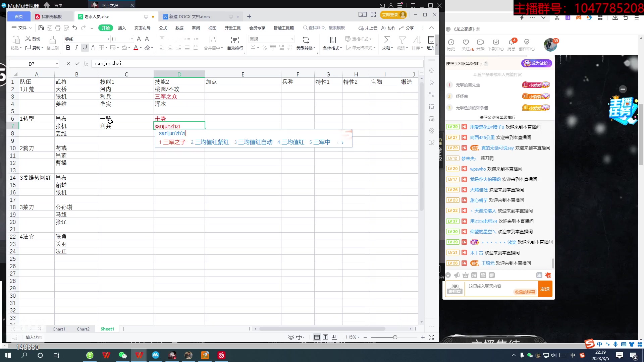Switch to page layout view in status bar
The width and height of the screenshot is (644, 362).
325,337
